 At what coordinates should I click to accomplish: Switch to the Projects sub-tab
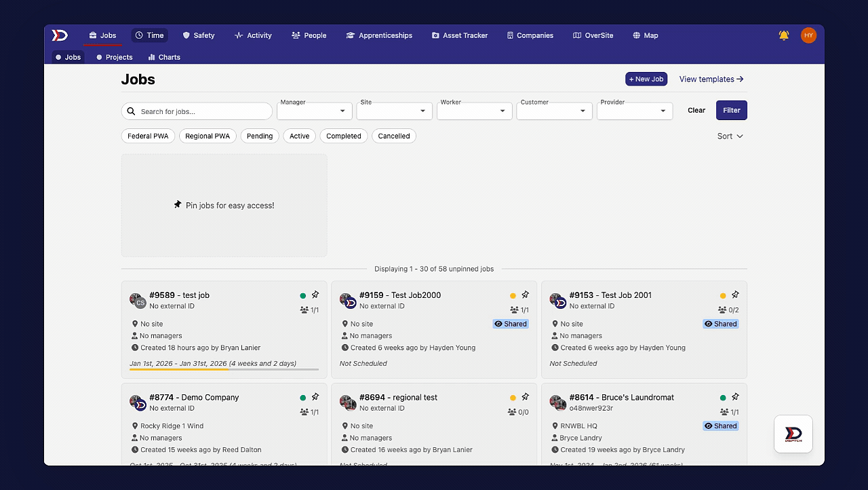point(114,57)
